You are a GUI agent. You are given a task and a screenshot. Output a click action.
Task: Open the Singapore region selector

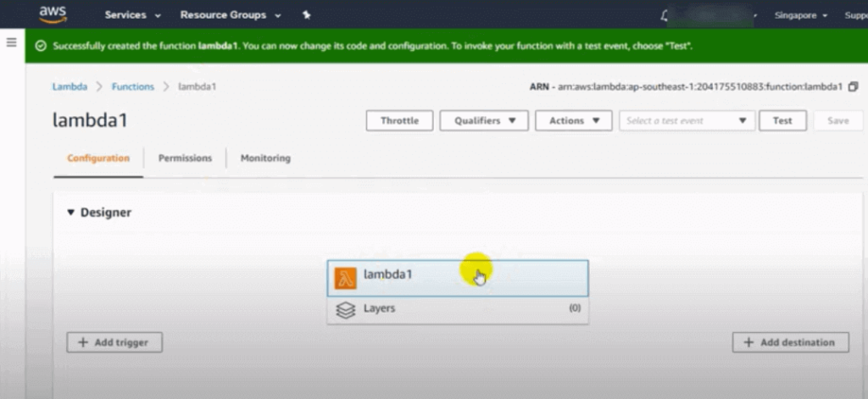(801, 15)
